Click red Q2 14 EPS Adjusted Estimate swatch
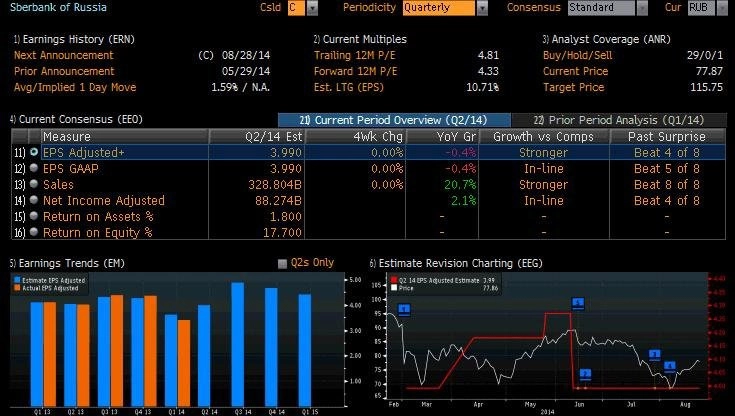The height and width of the screenshot is (416, 735). 394,280
